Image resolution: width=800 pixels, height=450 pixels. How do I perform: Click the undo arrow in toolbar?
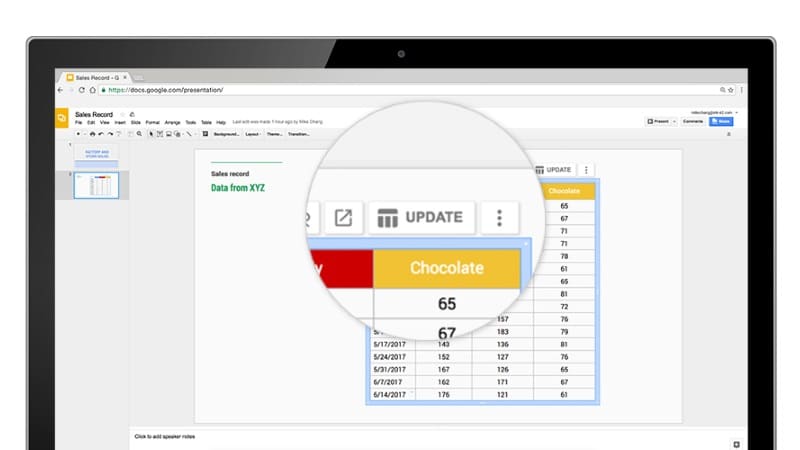(x=100, y=133)
